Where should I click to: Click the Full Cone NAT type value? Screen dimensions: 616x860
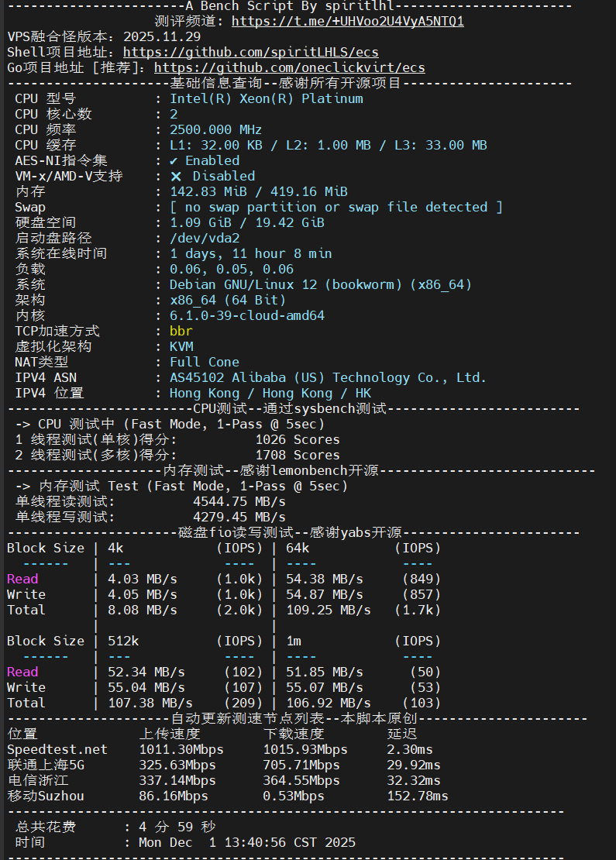coord(205,363)
